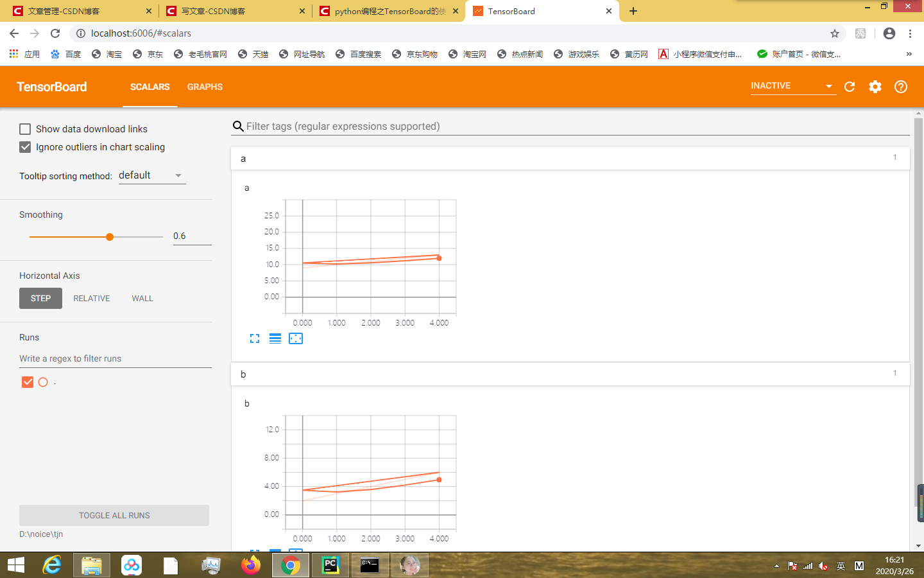Open command prompt window from taskbar

370,565
